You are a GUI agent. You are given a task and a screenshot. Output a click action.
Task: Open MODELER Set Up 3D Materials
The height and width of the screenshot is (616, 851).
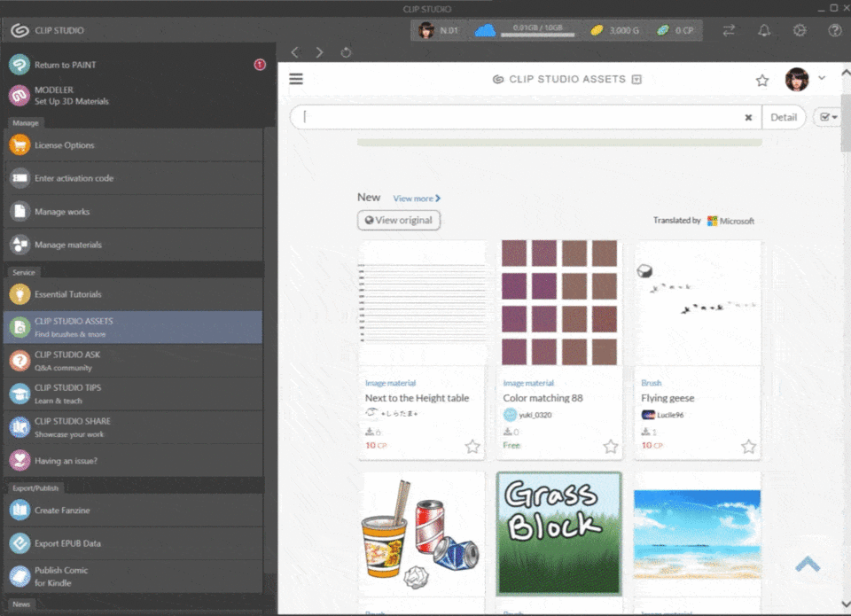point(133,96)
